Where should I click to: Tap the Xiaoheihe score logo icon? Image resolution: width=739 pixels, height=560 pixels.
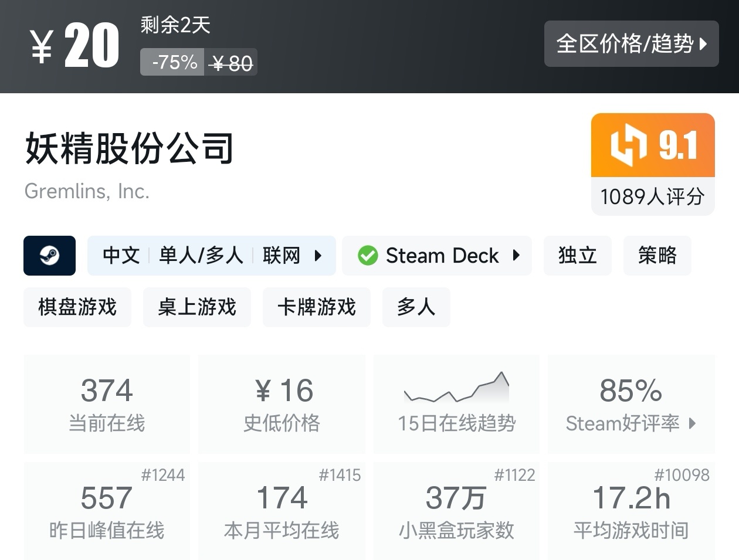tap(628, 145)
